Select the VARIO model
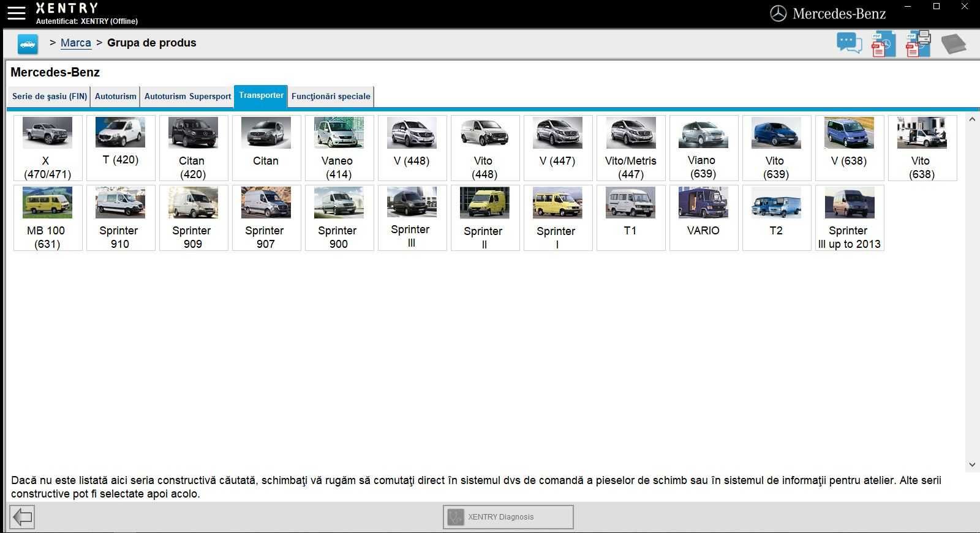The width and height of the screenshot is (980, 533). point(704,218)
